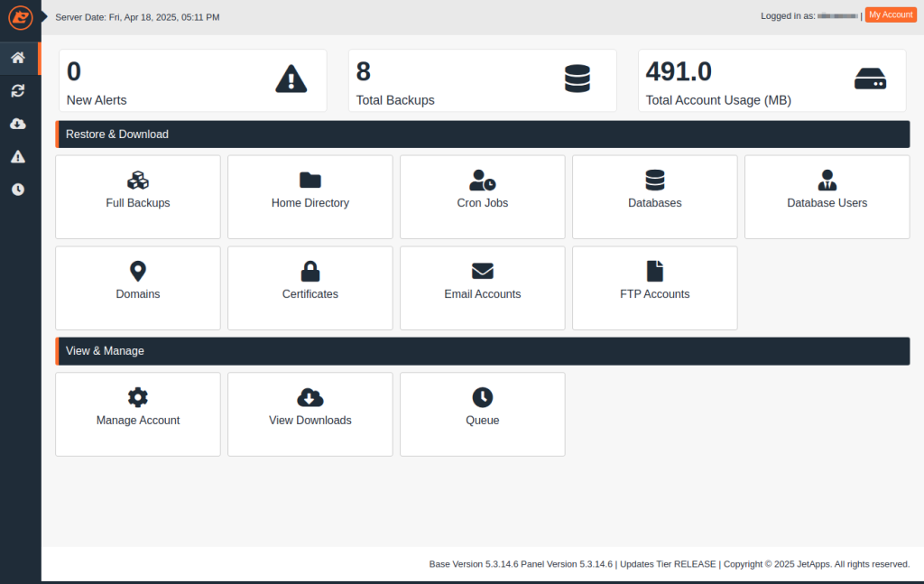Viewport: 924px width, 584px height.
Task: Click the Total Account Usage (MB) label
Action: tap(718, 100)
